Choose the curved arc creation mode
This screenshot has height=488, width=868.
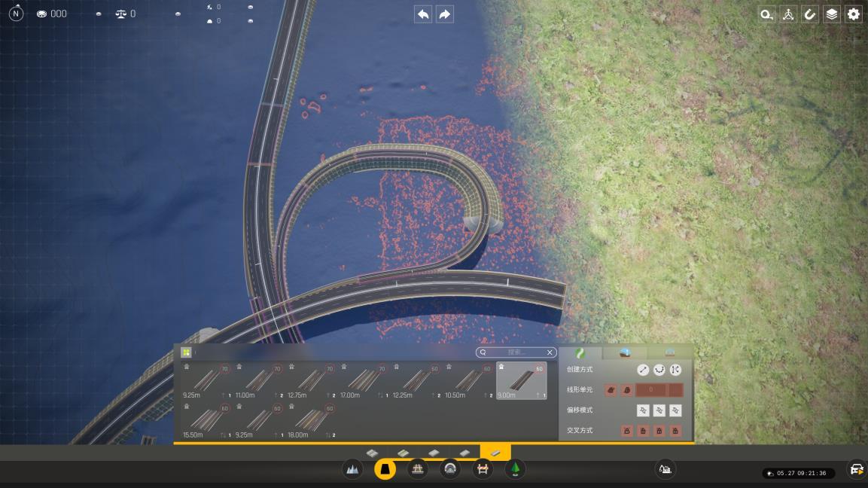point(659,370)
